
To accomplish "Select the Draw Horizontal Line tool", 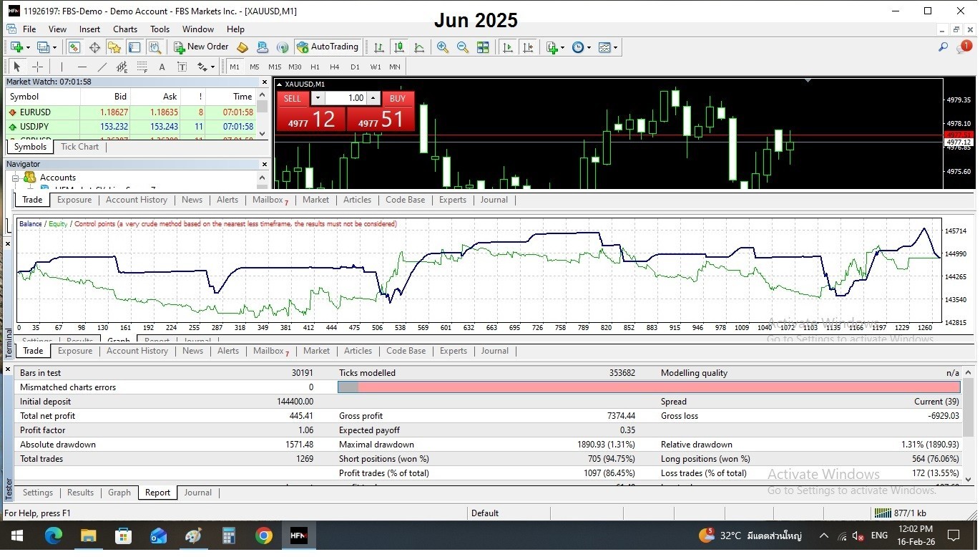I will (x=82, y=67).
